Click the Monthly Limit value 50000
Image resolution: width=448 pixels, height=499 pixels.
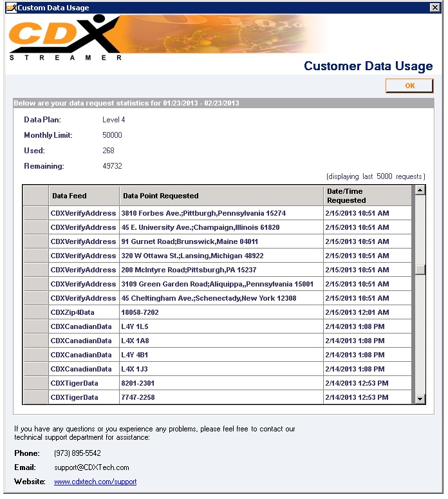click(x=112, y=135)
